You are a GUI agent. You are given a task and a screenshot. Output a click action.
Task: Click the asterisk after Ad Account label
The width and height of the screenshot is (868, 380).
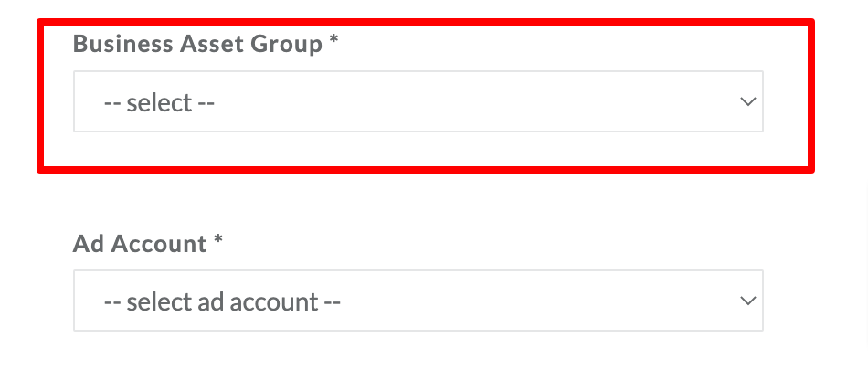click(218, 240)
